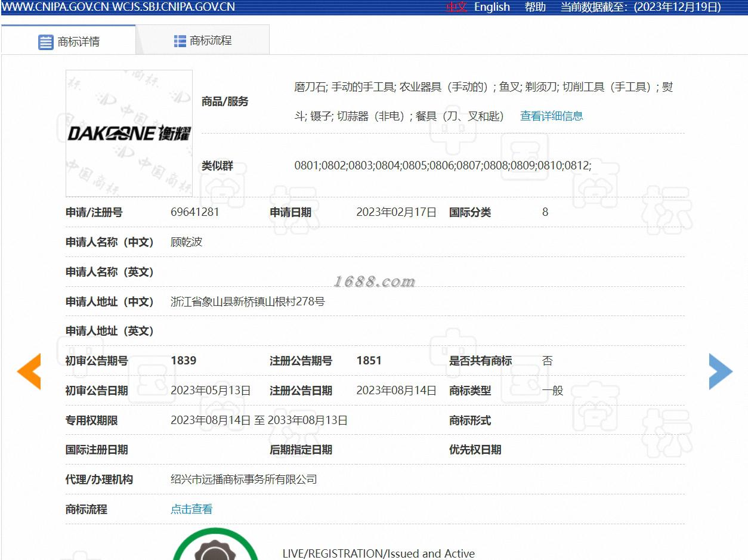The image size is (748, 560).
Task: Select preliminary announcement issue 1839
Action: tap(183, 361)
